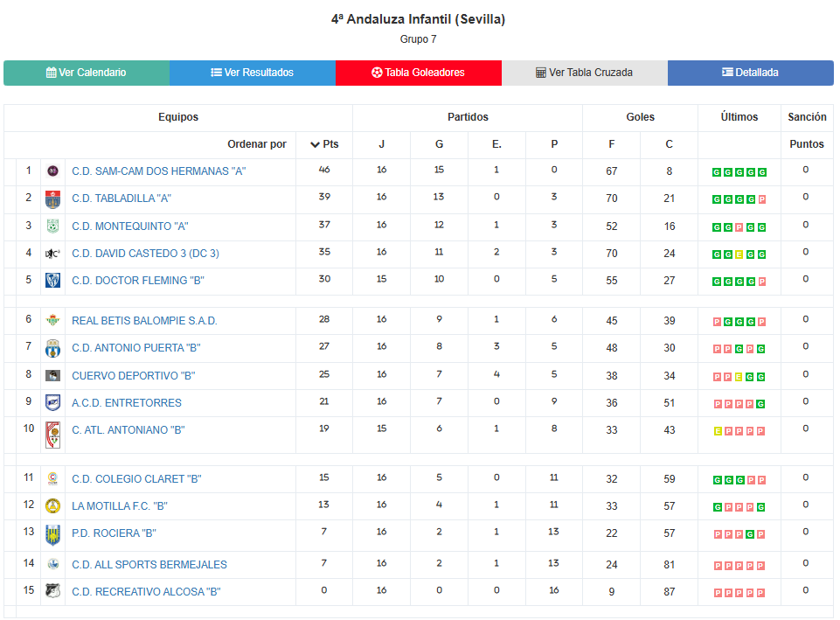Sort by the C goals column header

click(669, 144)
